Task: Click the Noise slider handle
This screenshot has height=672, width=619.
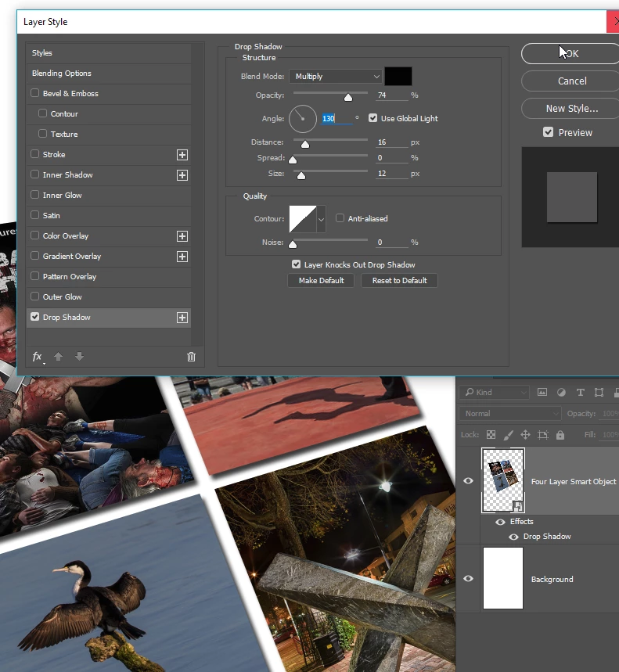Action: point(293,244)
